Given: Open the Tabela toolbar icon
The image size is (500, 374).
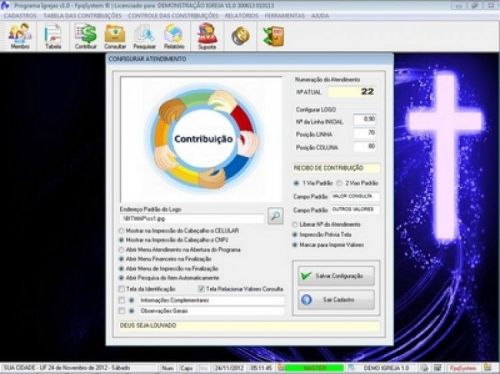Looking at the screenshot, I should (53, 36).
